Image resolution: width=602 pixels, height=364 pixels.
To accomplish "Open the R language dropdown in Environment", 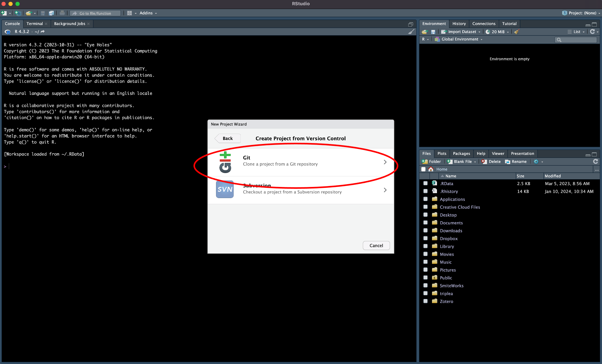I will point(425,39).
